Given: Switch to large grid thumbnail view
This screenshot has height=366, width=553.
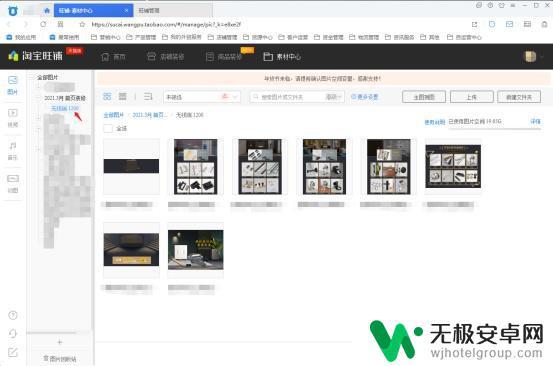Looking at the screenshot, I should pos(107,96).
